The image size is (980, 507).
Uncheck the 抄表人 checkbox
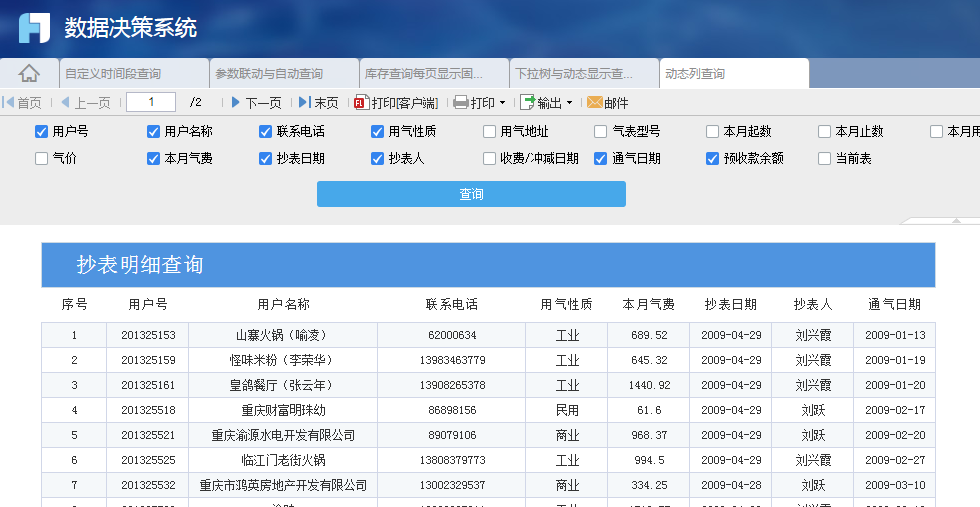(x=377, y=158)
